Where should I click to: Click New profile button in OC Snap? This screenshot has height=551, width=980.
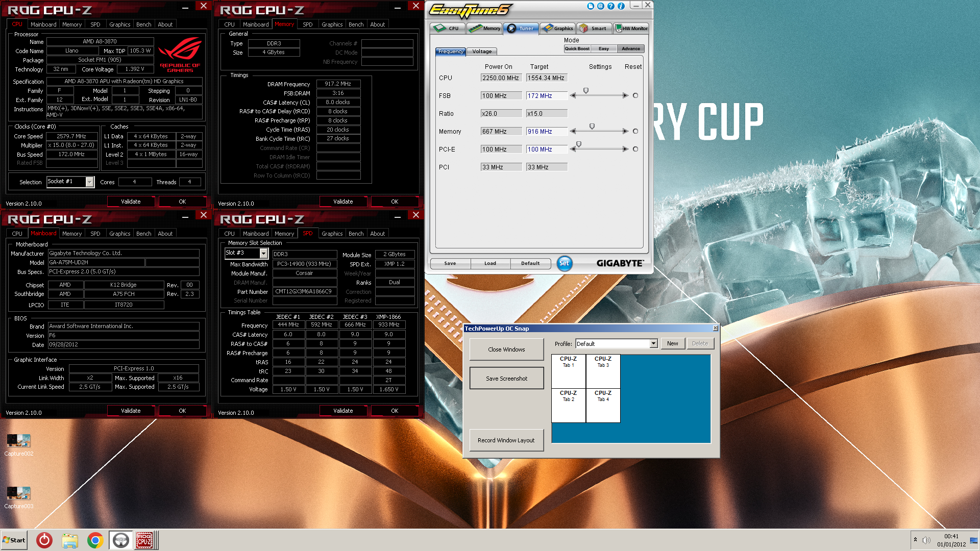673,344
